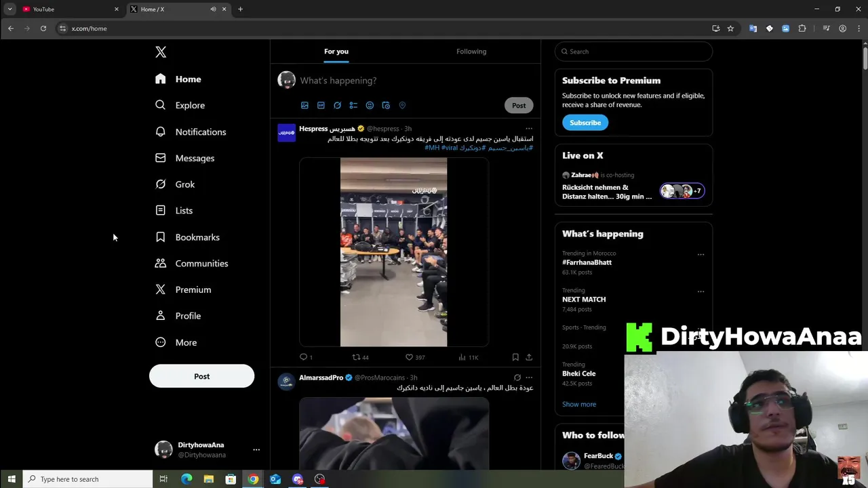Open Chrome three-dot menu
868x488 pixels.
[x=859, y=28]
